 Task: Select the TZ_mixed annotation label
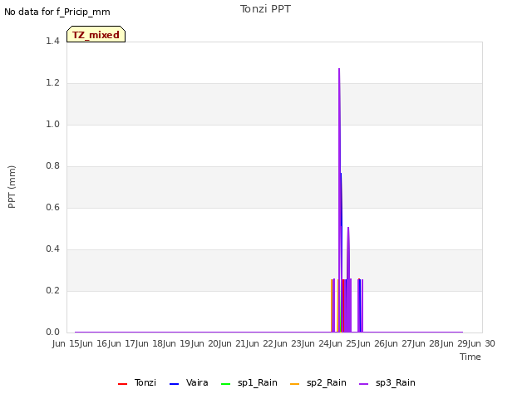96,34
